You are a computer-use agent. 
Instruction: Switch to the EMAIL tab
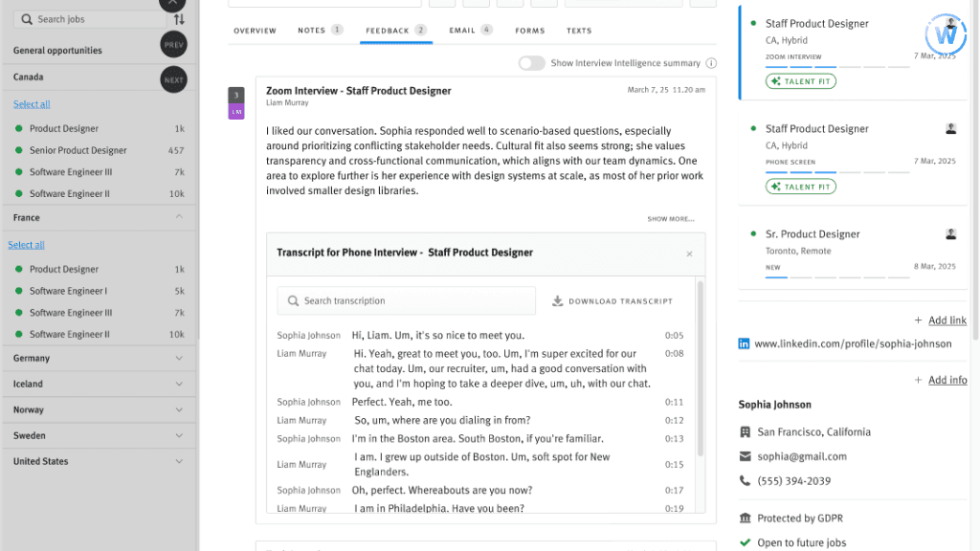coord(461,31)
